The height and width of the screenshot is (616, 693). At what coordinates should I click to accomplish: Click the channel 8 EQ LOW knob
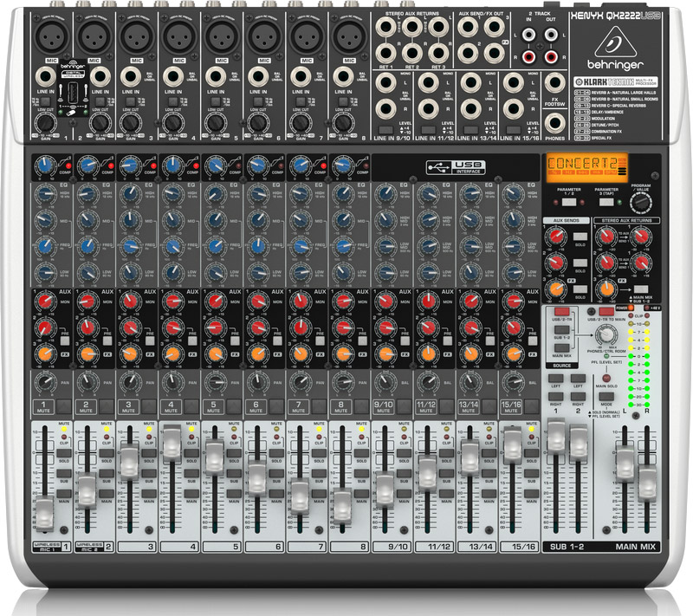pos(342,272)
